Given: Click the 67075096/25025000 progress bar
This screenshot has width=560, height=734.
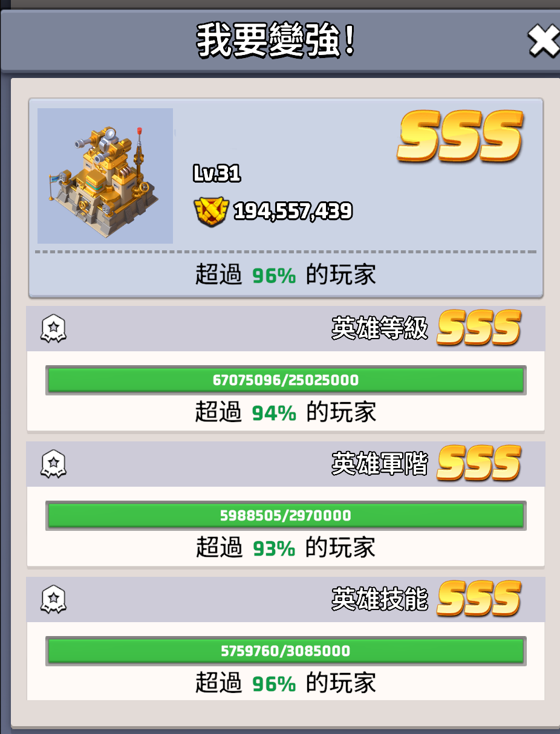Looking at the screenshot, I should [x=285, y=380].
